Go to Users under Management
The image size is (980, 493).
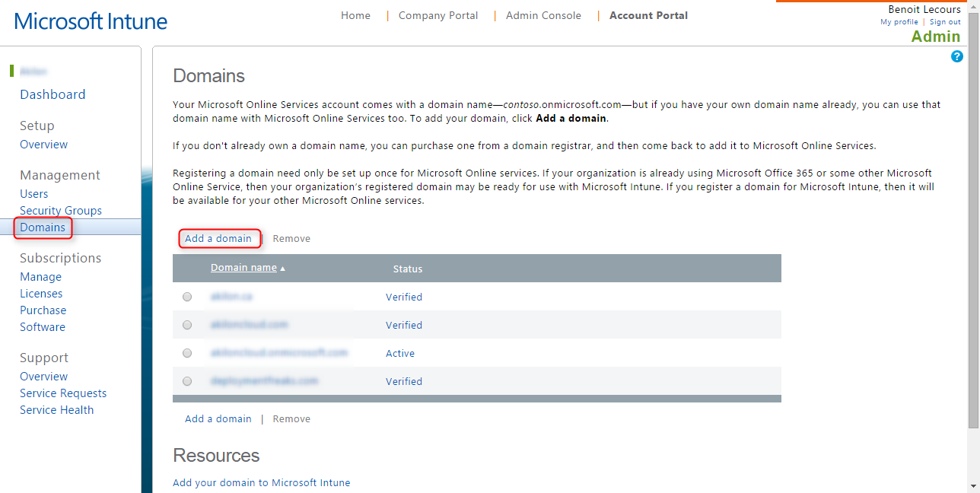(x=33, y=194)
